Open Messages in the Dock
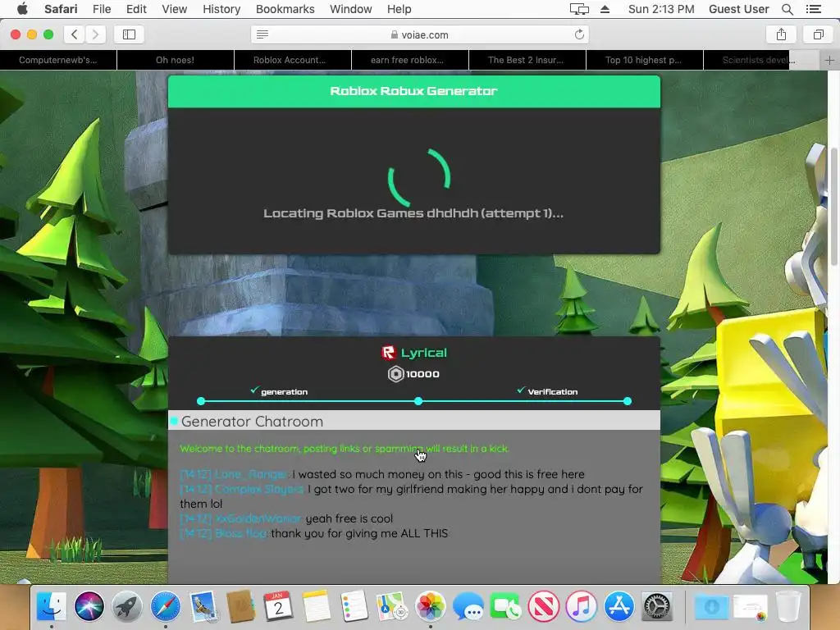 pyautogui.click(x=468, y=606)
